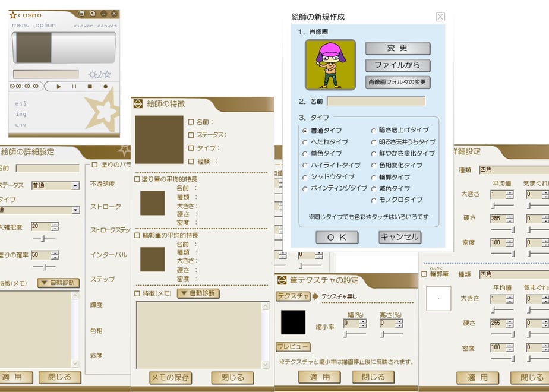Increase 大雑把度 value using its spinner arrows

[x=55, y=227]
